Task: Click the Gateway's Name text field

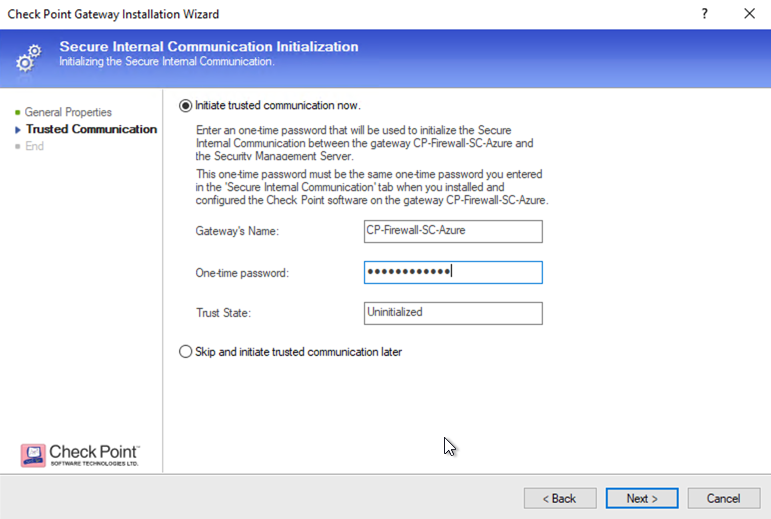Action: 453,231
